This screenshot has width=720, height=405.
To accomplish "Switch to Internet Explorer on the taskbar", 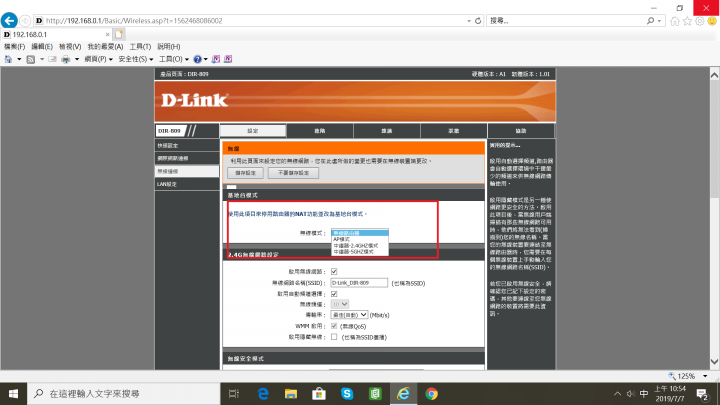I will click(x=403, y=394).
